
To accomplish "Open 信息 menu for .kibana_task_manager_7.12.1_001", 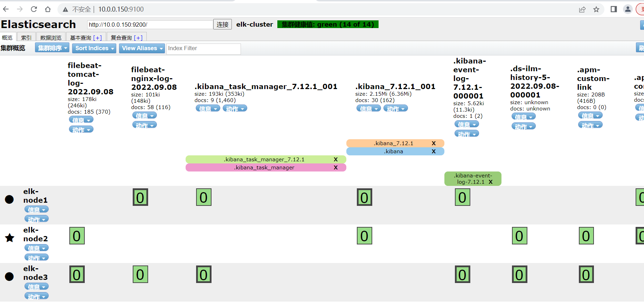I will pos(208,109).
